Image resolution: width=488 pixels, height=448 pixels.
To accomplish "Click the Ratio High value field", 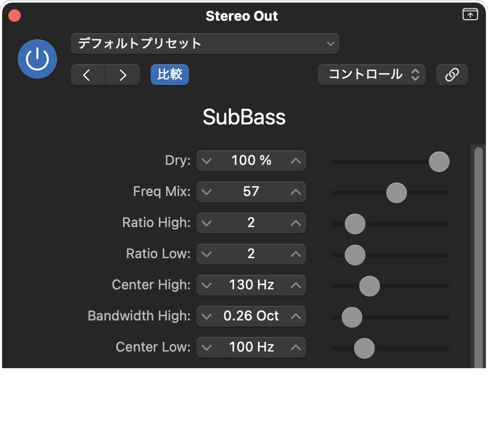I will pyautogui.click(x=251, y=223).
